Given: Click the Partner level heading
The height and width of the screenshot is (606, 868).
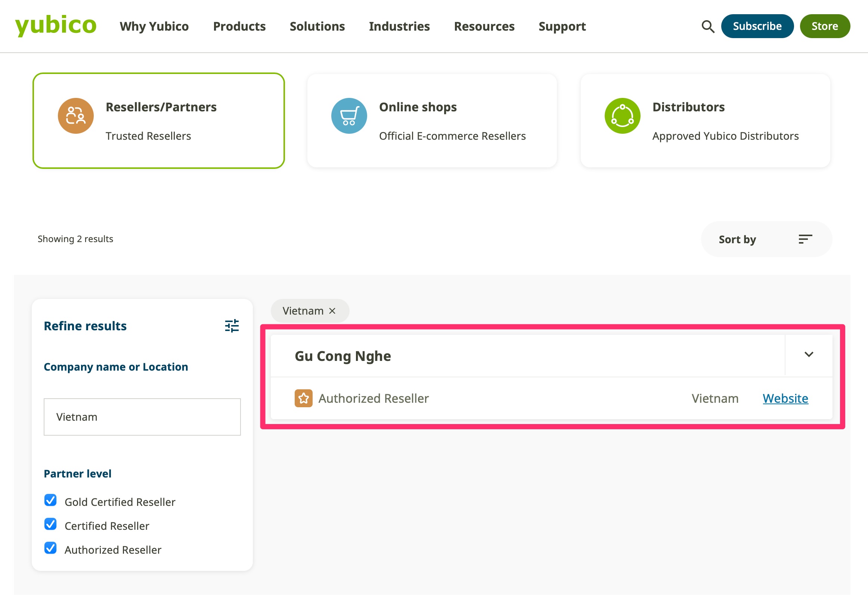Looking at the screenshot, I should coord(78,474).
